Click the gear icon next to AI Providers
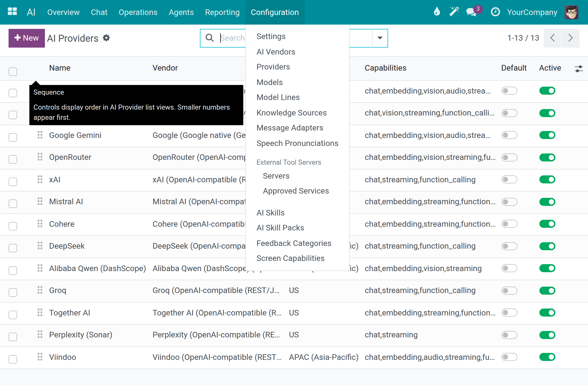The width and height of the screenshot is (588, 385). pyautogui.click(x=106, y=38)
